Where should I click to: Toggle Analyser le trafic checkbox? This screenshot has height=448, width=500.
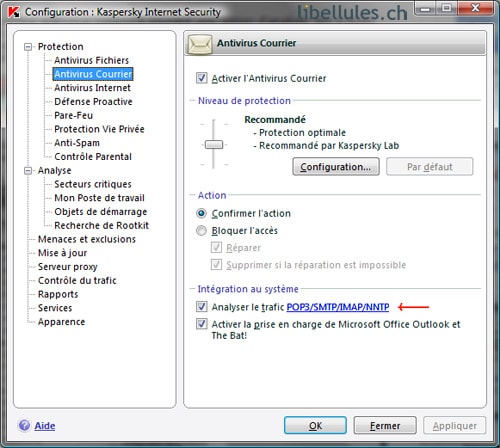[x=202, y=306]
